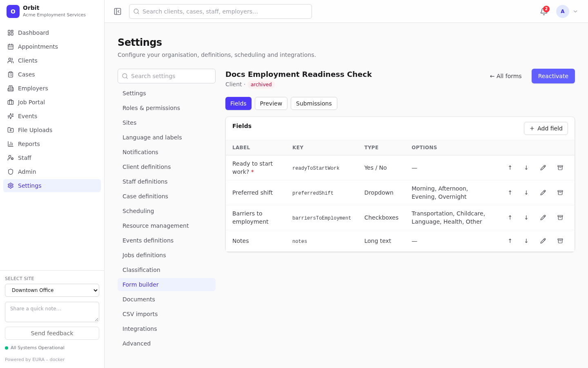Screen dimensions: 588x368
Task: Toggle the sidebar collapse icon
Action: tap(118, 11)
